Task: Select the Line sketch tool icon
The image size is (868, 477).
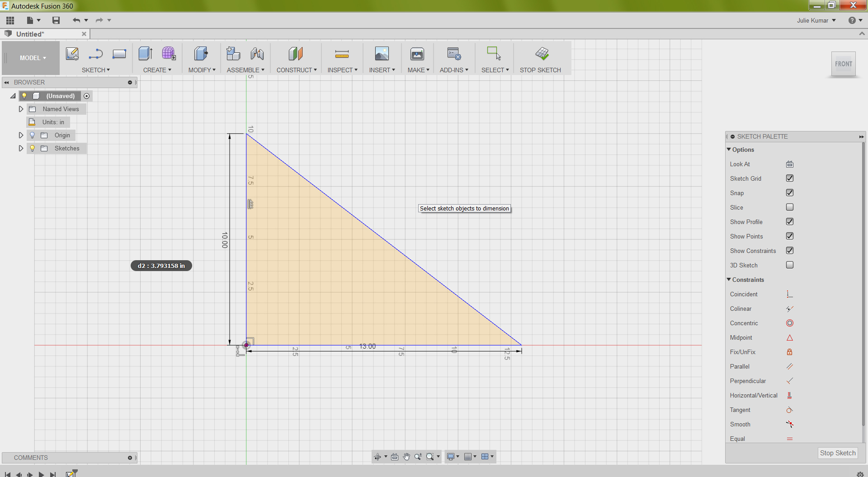Action: click(x=95, y=54)
